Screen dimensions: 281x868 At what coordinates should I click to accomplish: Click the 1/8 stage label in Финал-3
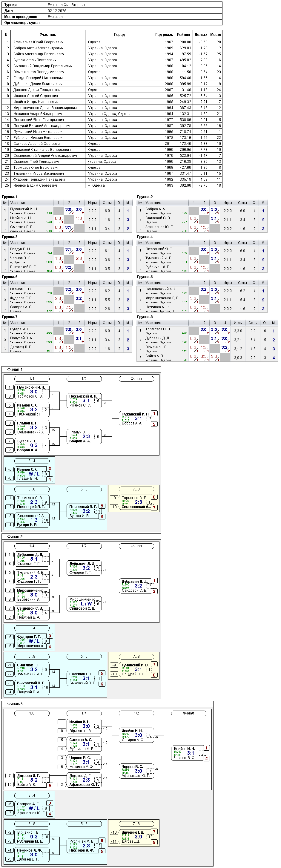click(x=32, y=713)
